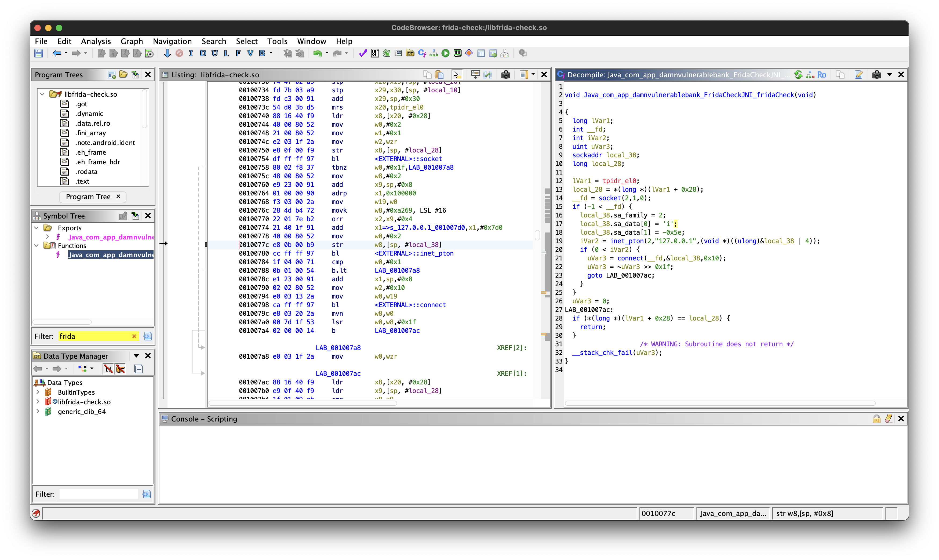
Task: Open the File menu
Action: point(41,41)
